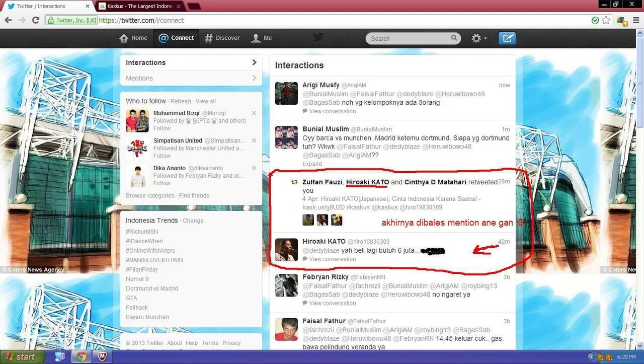Viewport: 644px width, 364px height.
Task: Open Muhammad Rizqi's avatar thumbnail
Action: (x=137, y=121)
